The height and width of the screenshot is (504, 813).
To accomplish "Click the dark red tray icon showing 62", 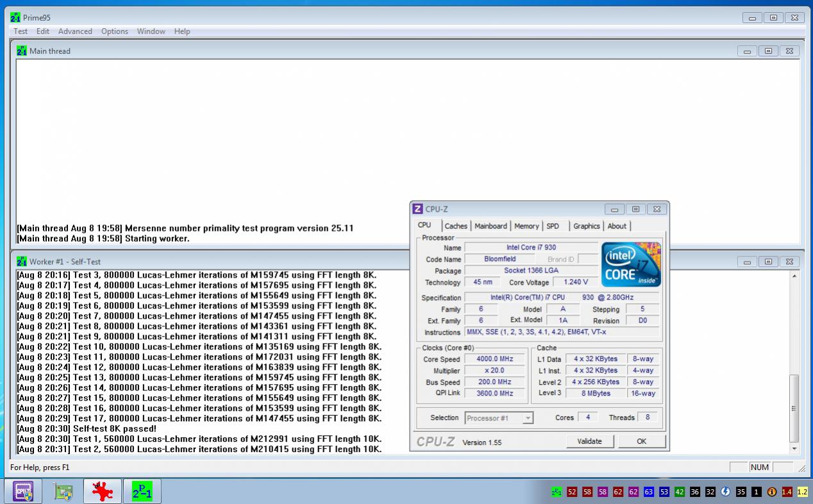I will pos(618,492).
